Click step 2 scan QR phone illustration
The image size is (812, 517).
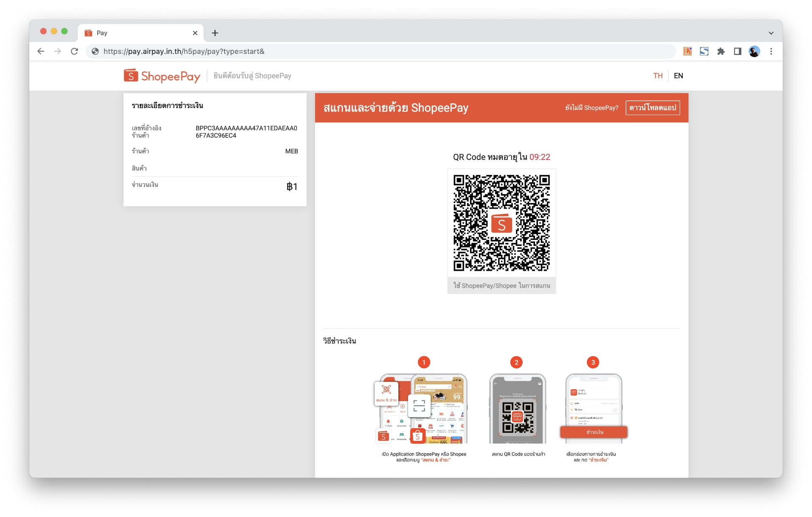point(517,409)
